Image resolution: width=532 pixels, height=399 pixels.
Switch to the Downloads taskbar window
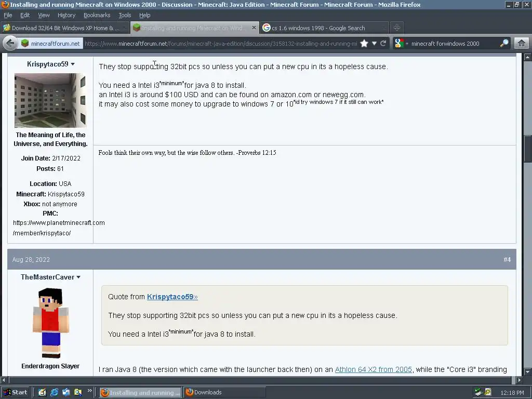tap(224, 393)
